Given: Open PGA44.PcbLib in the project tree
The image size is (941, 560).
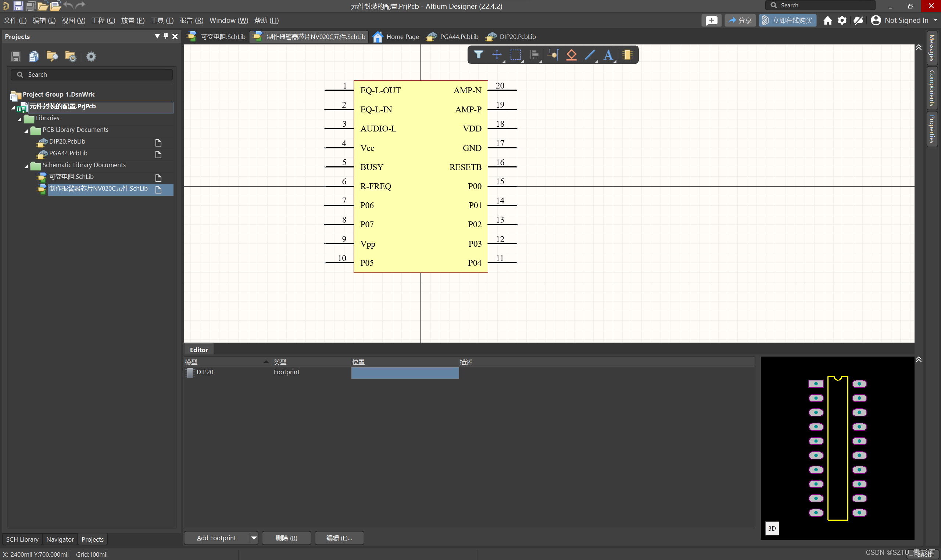Looking at the screenshot, I should pyautogui.click(x=68, y=153).
